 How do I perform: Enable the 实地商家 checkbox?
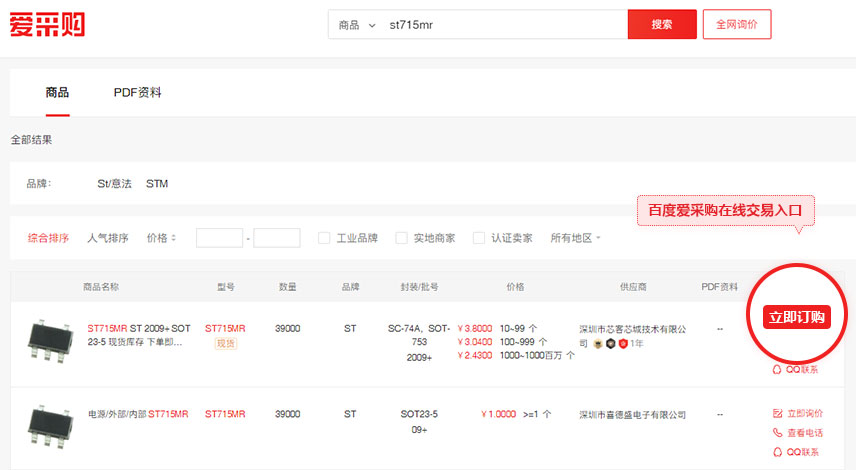[401, 238]
